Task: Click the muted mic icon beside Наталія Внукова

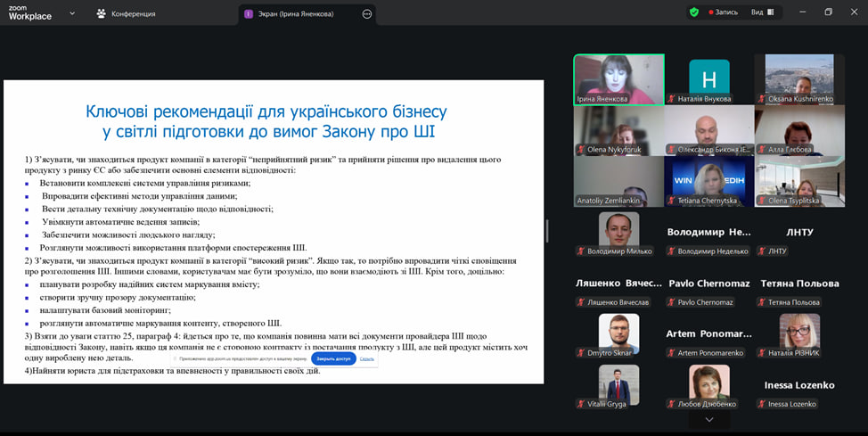Action: pos(672,99)
